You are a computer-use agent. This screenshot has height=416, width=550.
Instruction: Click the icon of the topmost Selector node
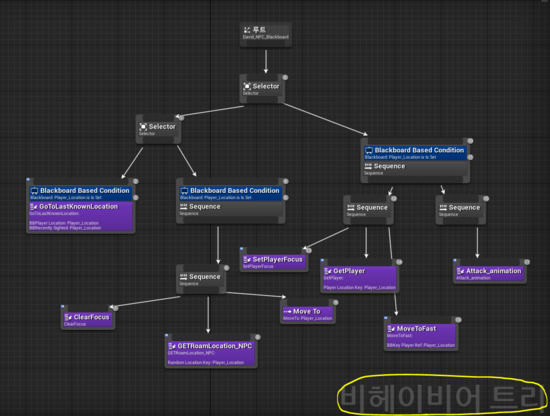point(247,86)
